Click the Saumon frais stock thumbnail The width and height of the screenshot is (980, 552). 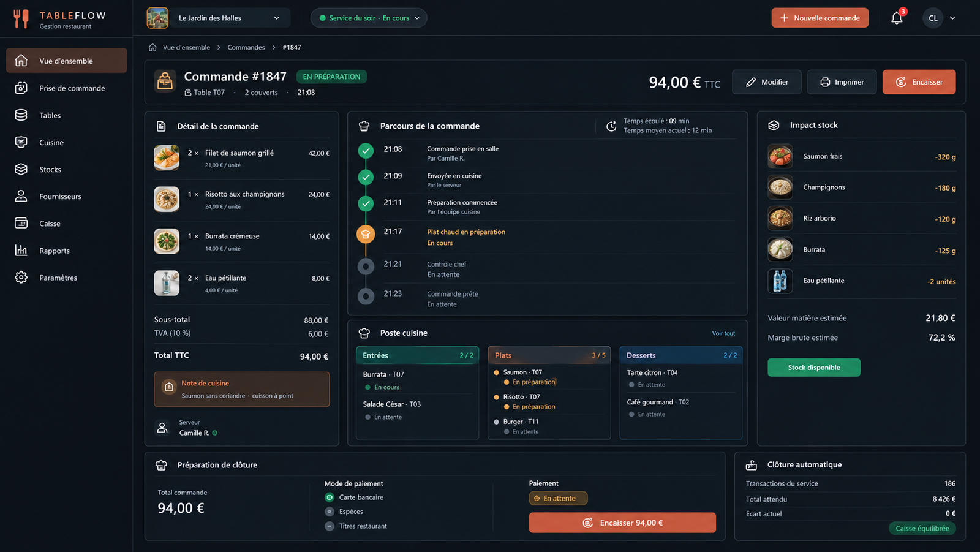pos(780,156)
